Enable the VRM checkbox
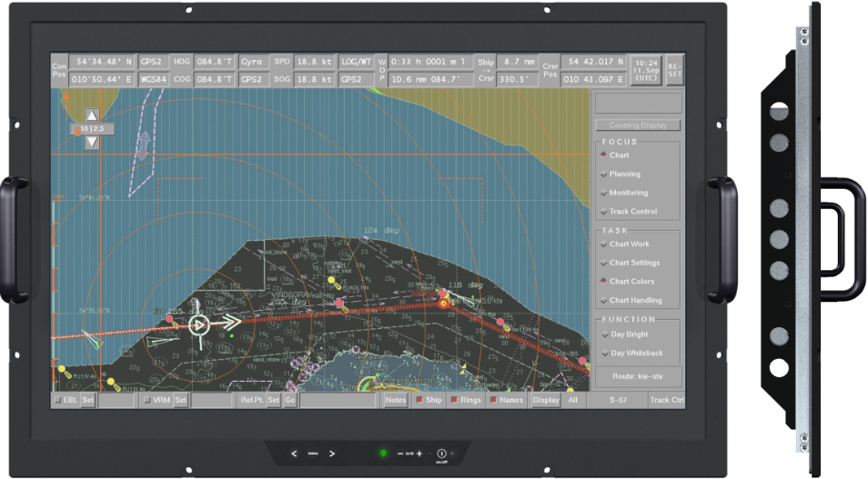This screenshot has width=868, height=479. (146, 400)
